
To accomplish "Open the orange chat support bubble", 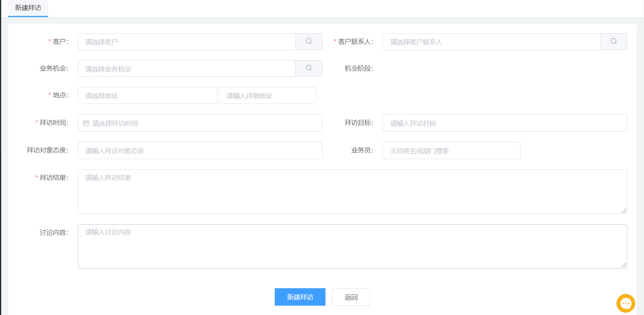I will [x=625, y=303].
